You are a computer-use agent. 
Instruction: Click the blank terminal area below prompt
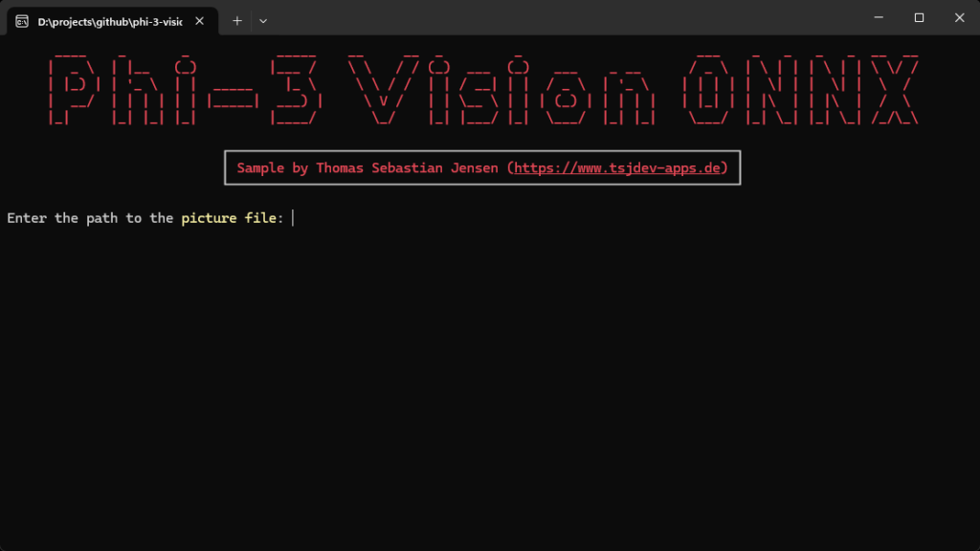click(x=490, y=383)
